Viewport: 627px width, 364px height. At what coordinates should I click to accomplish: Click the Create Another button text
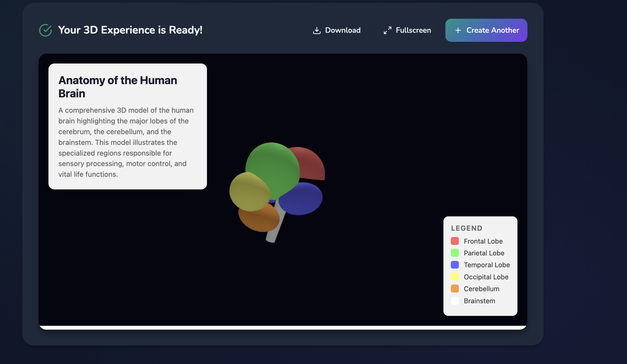tap(493, 30)
